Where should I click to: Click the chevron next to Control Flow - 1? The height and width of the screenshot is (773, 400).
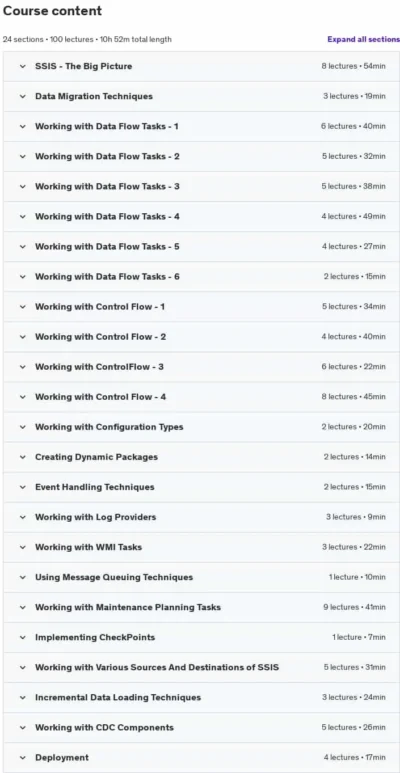point(22,307)
